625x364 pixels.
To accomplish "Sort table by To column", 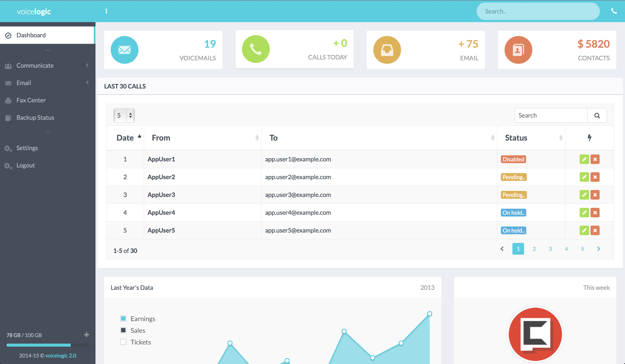I will 379,138.
